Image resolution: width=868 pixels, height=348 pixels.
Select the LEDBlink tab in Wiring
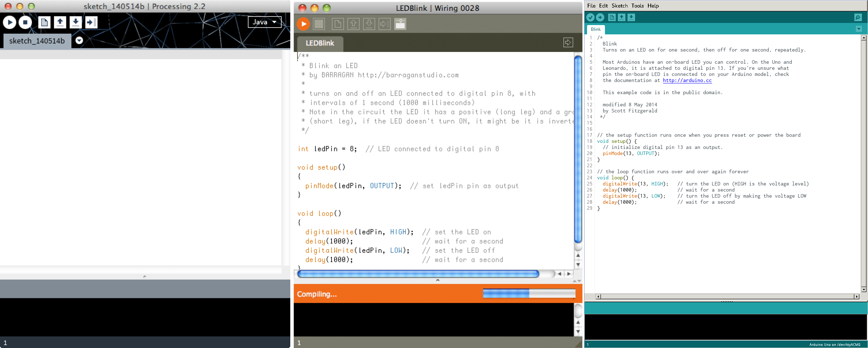pyautogui.click(x=320, y=43)
